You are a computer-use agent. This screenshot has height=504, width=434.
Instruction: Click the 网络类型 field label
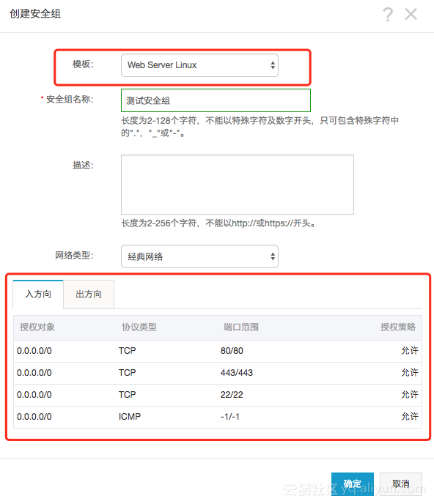click(x=74, y=256)
